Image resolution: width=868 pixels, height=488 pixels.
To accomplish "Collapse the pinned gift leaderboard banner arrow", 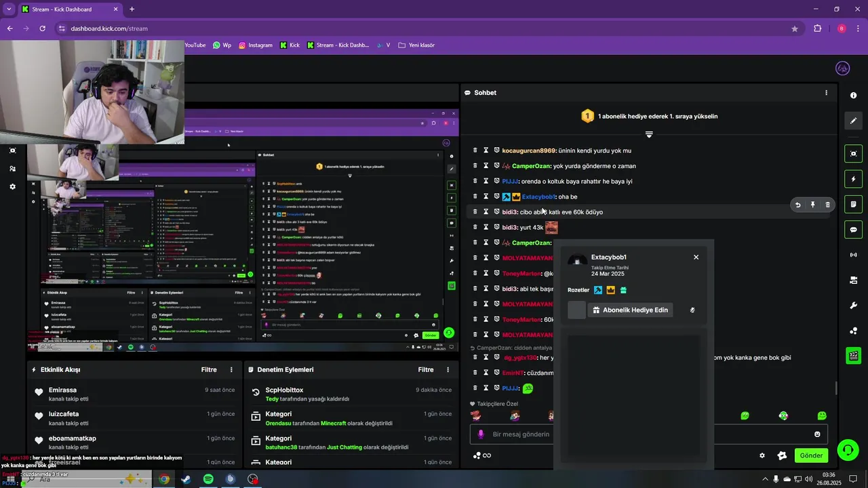I will (649, 135).
